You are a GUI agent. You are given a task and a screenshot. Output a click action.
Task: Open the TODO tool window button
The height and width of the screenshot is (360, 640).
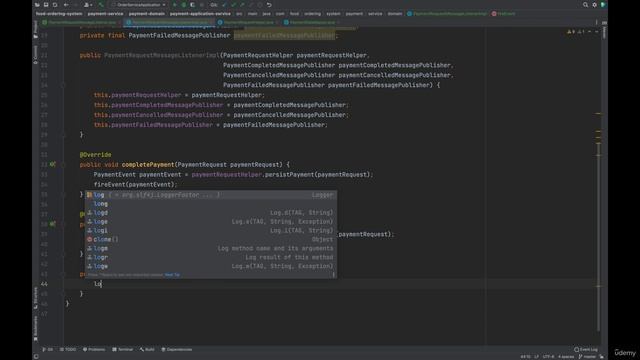point(68,349)
